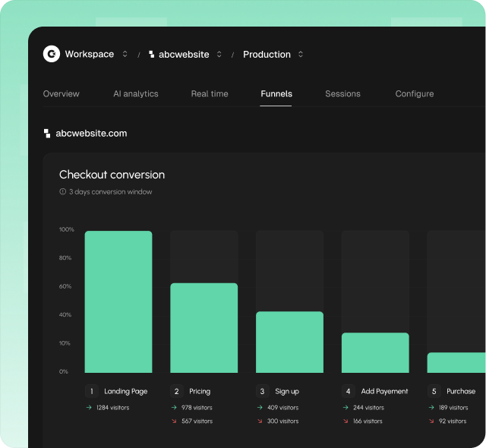The width and height of the screenshot is (486, 448).
Task: Click red drop-off arrow beside 300 visitors
Action: (260, 421)
